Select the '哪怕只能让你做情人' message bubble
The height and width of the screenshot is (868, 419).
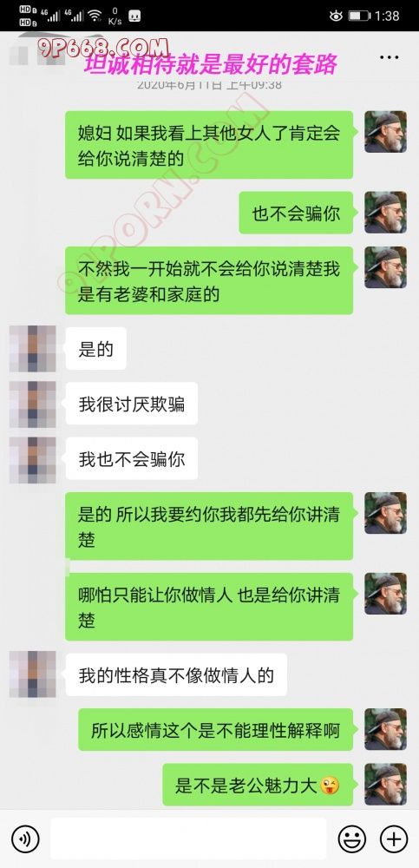209,607
